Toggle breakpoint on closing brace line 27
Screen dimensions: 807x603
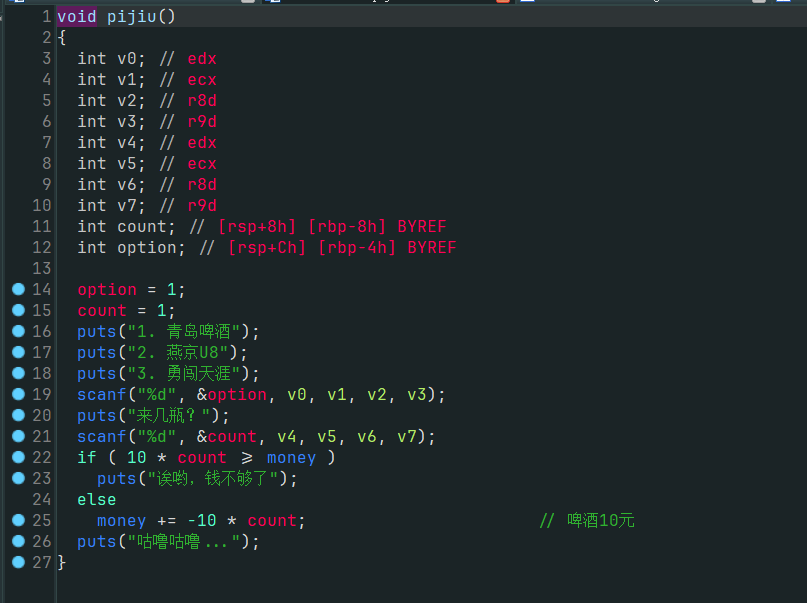tap(18, 562)
